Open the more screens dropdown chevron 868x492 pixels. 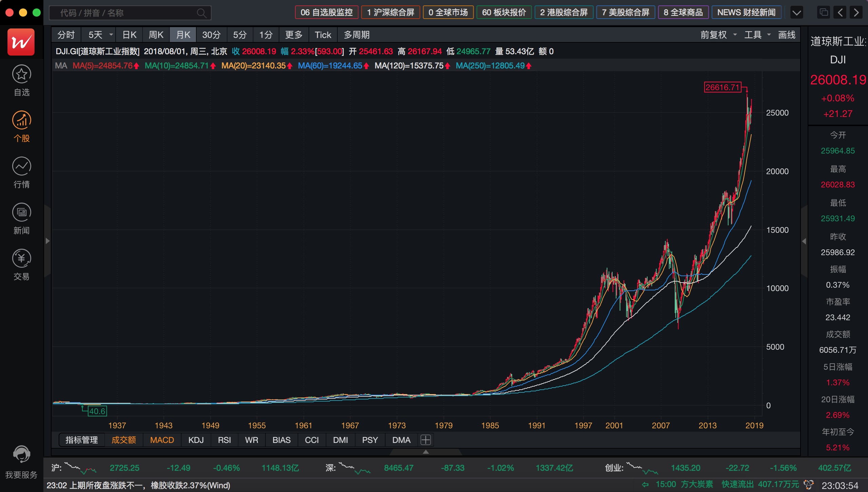click(x=797, y=13)
